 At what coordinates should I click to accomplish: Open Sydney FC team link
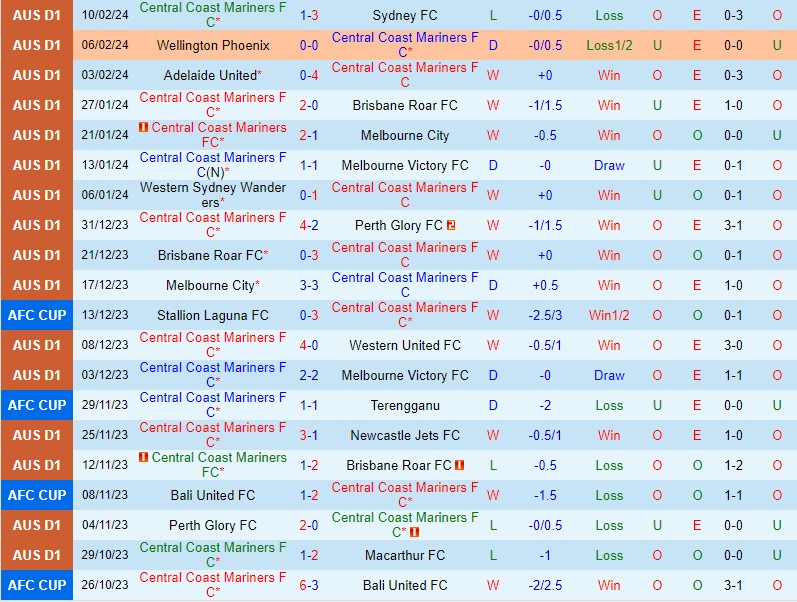coord(405,15)
